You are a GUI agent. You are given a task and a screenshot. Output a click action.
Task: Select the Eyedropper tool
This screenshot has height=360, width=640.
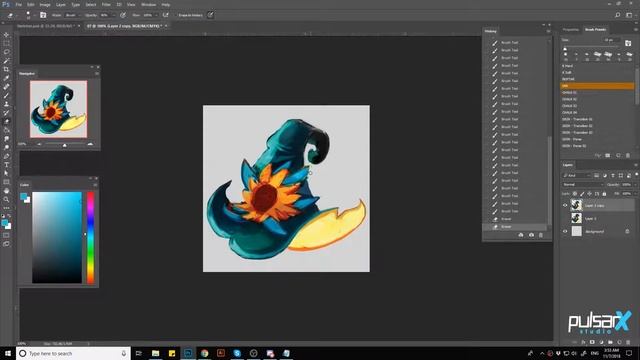[x=6, y=78]
